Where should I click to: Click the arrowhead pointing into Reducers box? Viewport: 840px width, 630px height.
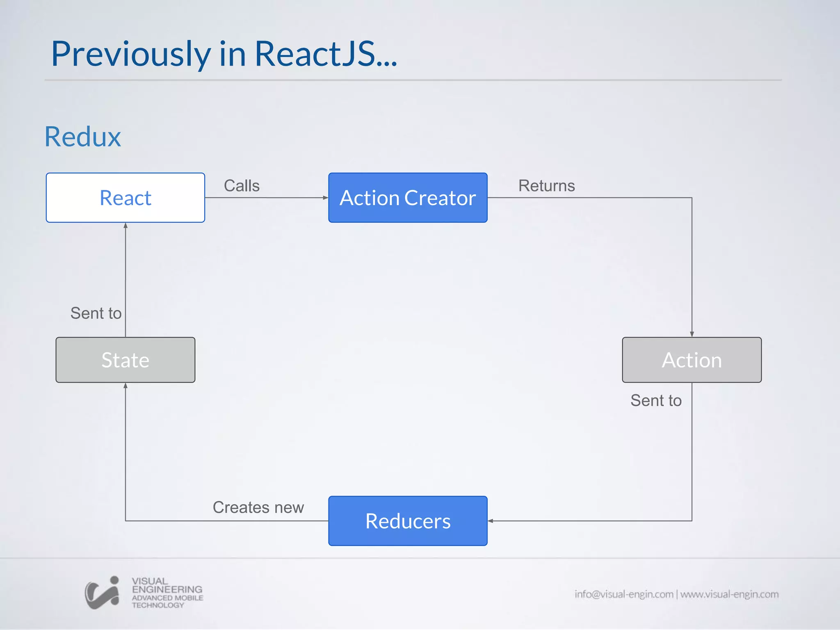491,521
